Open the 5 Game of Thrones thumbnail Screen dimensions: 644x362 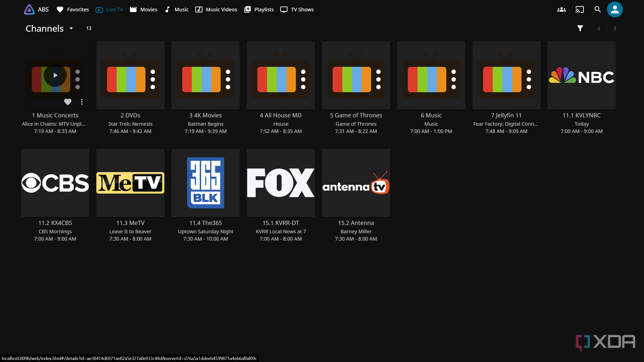point(356,75)
